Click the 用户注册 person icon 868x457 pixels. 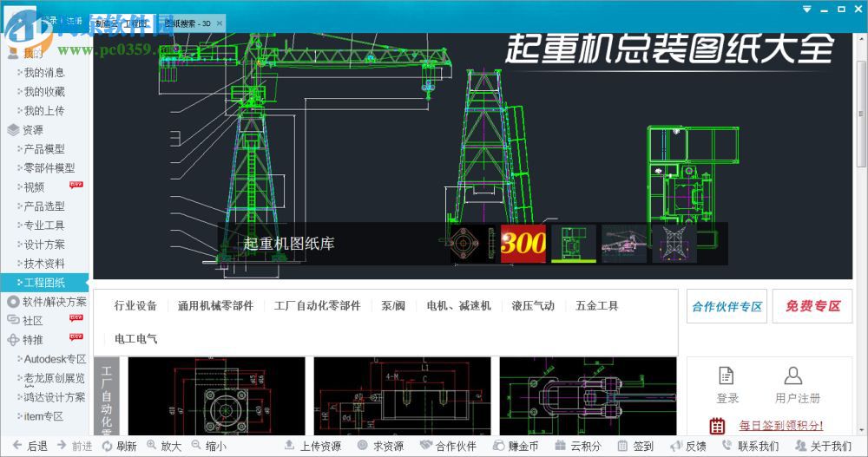tap(793, 375)
